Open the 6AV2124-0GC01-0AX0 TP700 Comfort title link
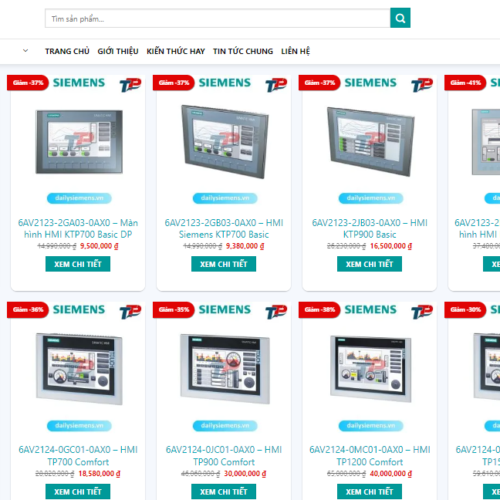Image resolution: width=500 pixels, height=500 pixels. 78,456
